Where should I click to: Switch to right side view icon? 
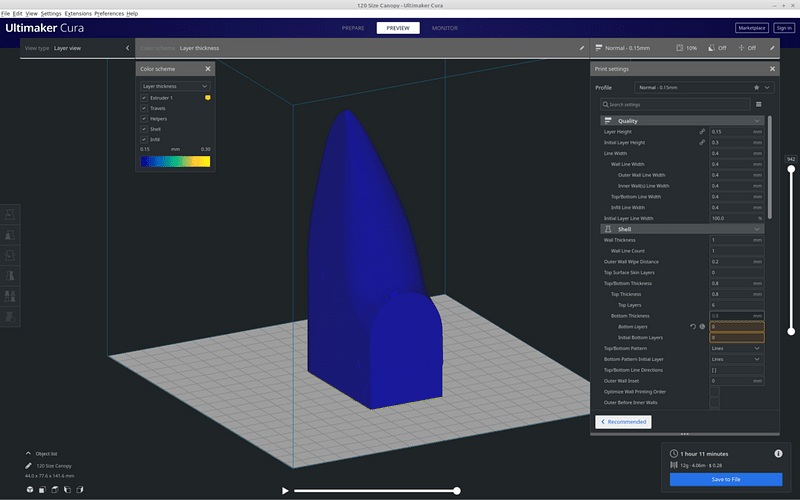point(80,489)
